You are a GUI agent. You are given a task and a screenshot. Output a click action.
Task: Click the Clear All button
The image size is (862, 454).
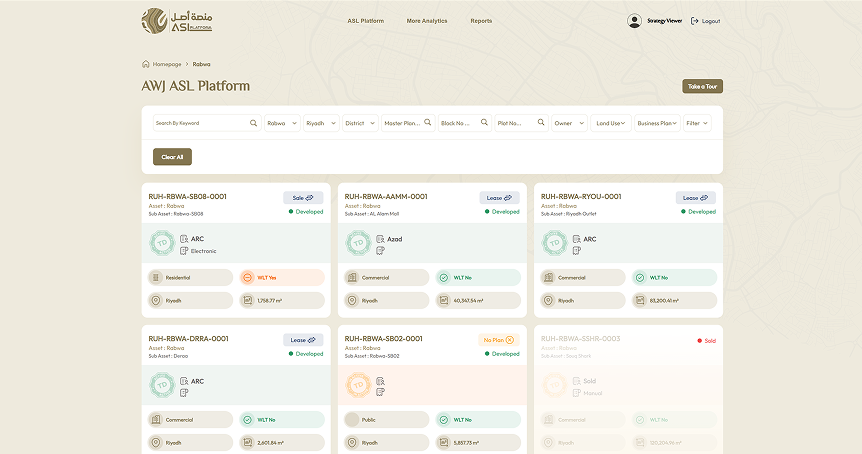click(x=172, y=157)
